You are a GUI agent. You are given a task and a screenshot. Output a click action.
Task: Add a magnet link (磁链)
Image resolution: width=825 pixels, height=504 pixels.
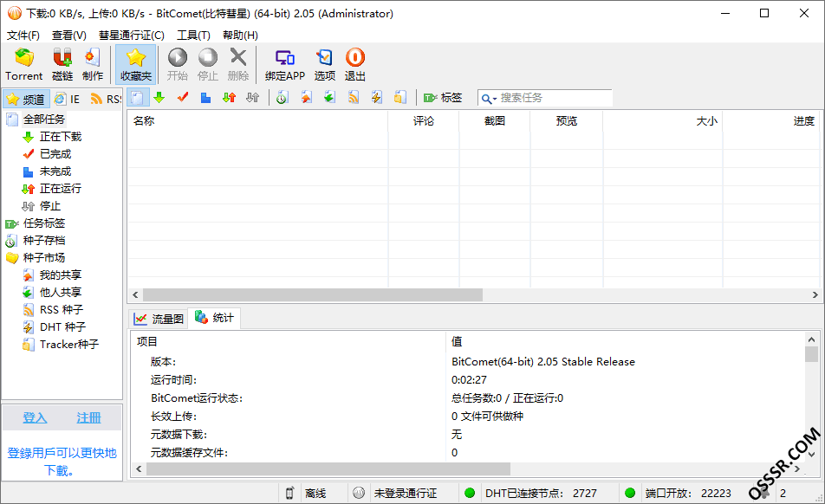tap(62, 65)
